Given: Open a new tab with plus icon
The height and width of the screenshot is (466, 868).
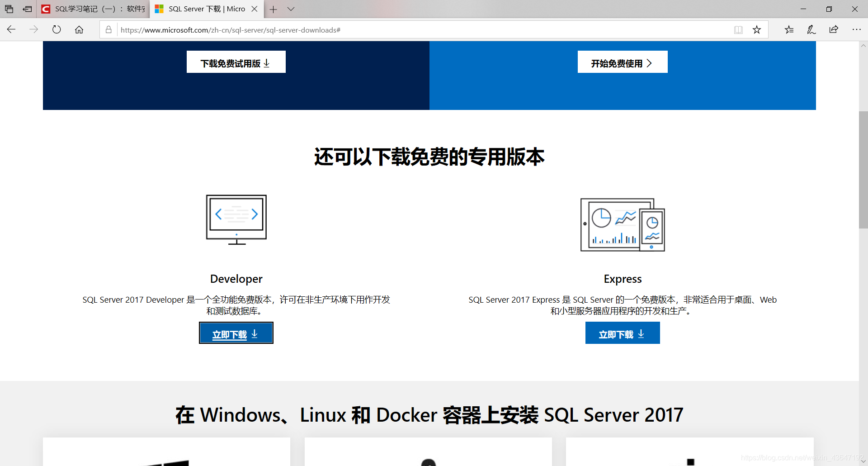Looking at the screenshot, I should (x=274, y=9).
